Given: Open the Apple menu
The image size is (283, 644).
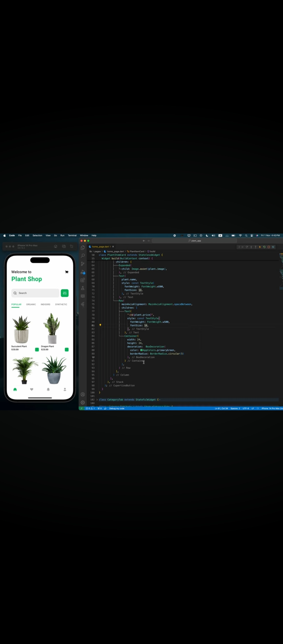Looking at the screenshot, I should pyautogui.click(x=4, y=236).
